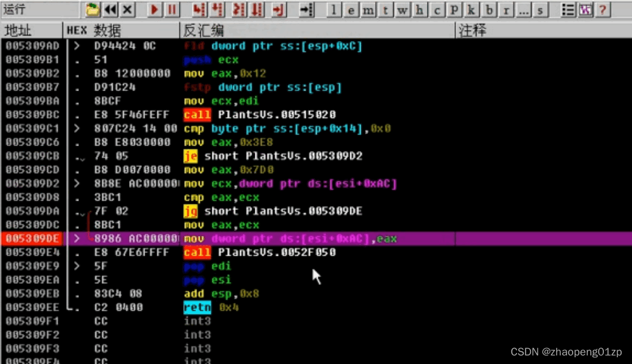
Task: Select the pop esi instruction
Action: coord(208,280)
